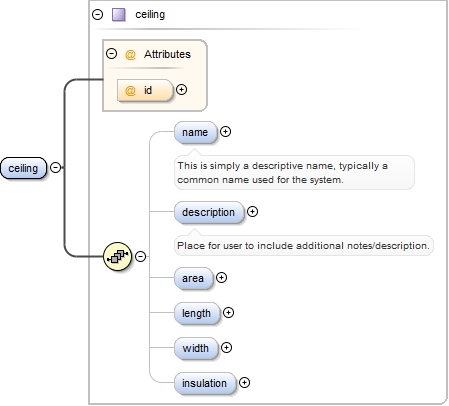
Task: Expand the length element
Action: [x=228, y=313]
